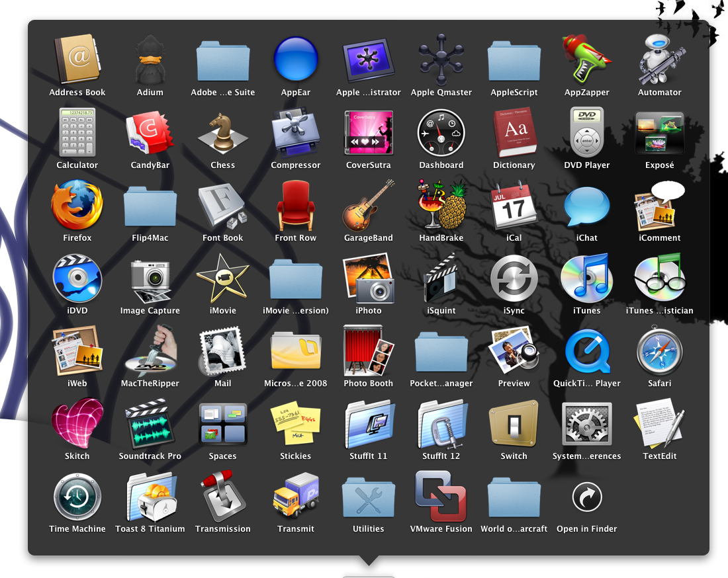
Task: Open Preview app
Action: [514, 351]
